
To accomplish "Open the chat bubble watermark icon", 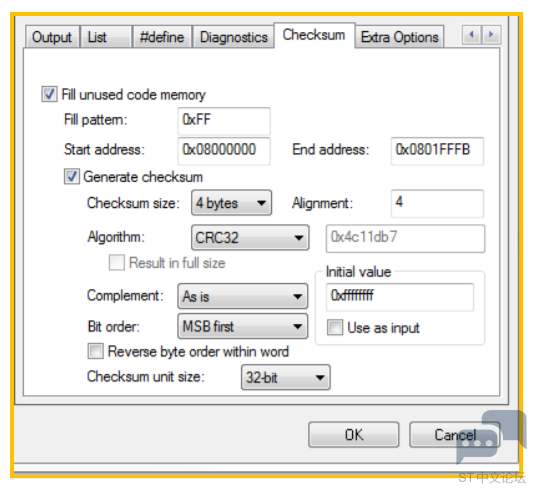I will (x=491, y=437).
